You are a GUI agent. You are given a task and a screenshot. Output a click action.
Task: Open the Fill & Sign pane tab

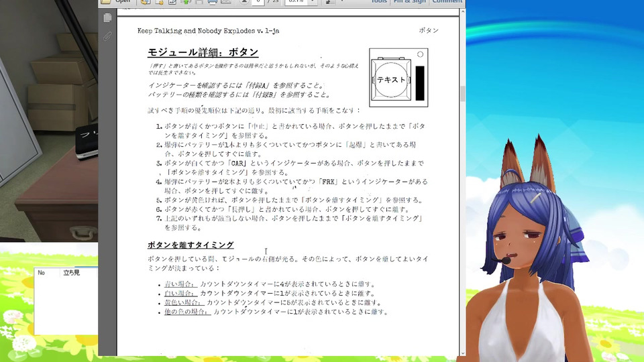409,1
